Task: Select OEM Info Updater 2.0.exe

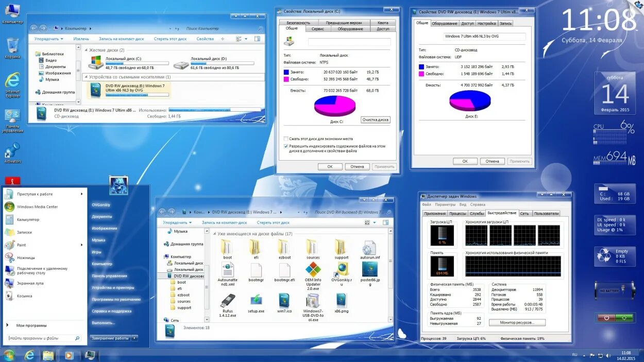Action: click(313, 277)
